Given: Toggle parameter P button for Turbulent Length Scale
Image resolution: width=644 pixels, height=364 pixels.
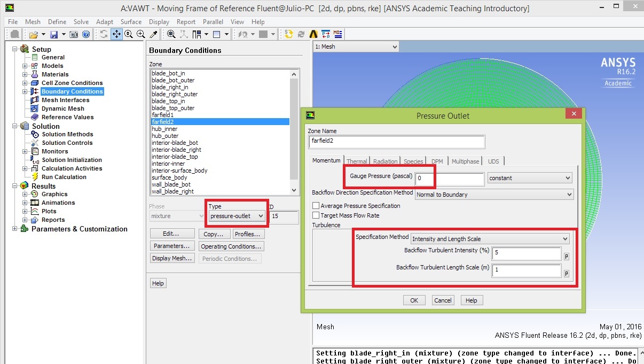Looking at the screenshot, I should tap(567, 273).
